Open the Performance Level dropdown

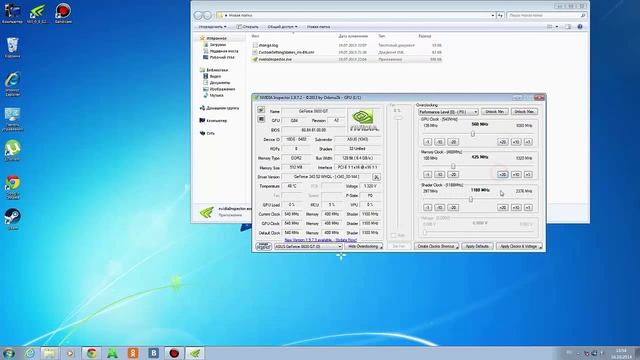(x=448, y=111)
